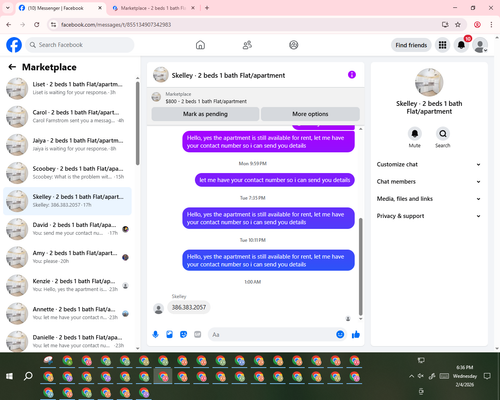Click Skelley's avatar beside the phone message
Image resolution: width=500 pixels, height=400 pixels.
tap(159, 309)
